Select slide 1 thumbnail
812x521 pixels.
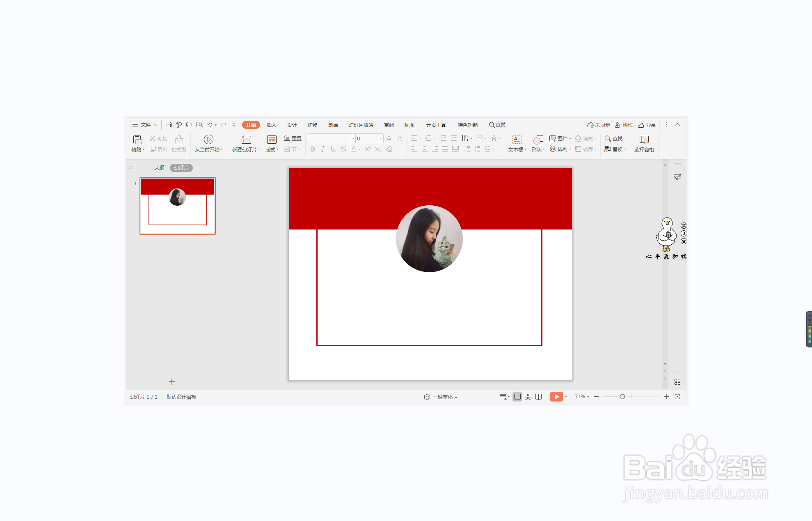pyautogui.click(x=178, y=206)
